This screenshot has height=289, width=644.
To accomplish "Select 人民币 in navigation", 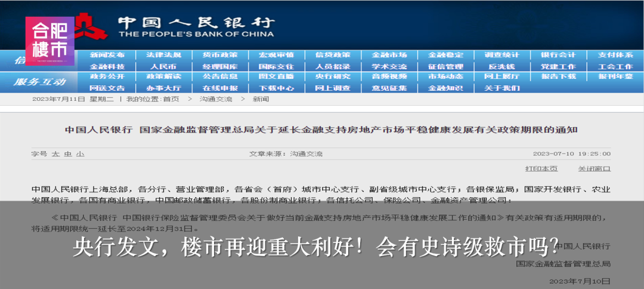I will pyautogui.click(x=163, y=67).
